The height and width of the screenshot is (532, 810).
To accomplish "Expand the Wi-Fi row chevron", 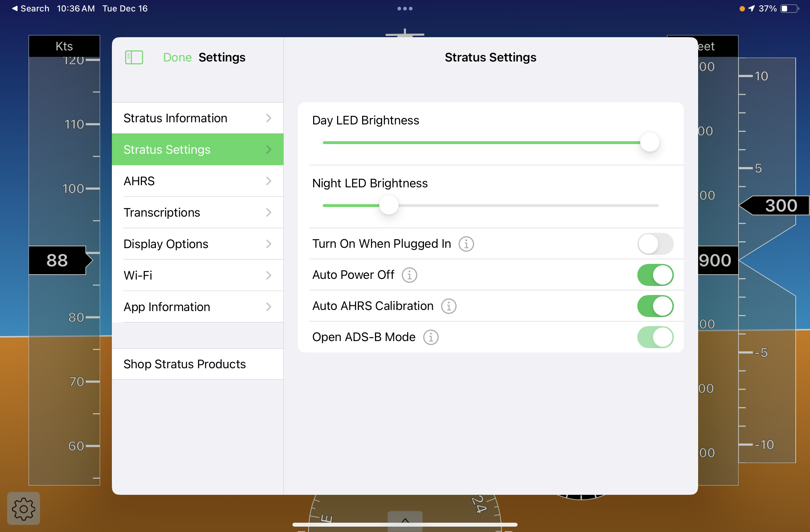I will click(269, 275).
